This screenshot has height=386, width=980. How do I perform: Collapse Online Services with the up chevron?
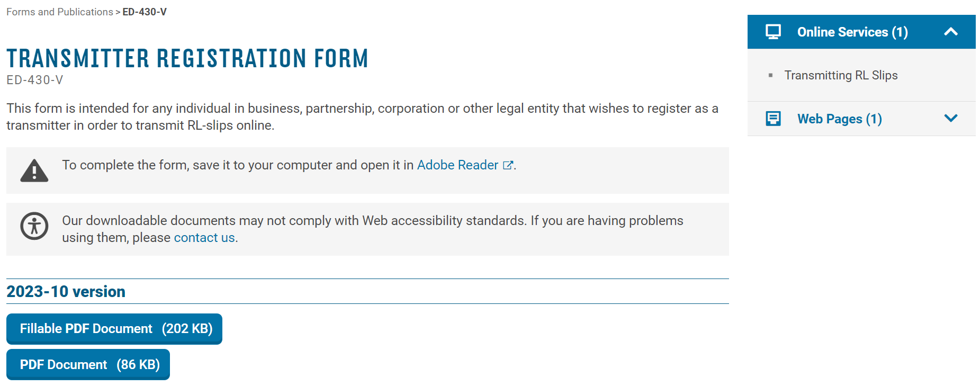click(951, 32)
